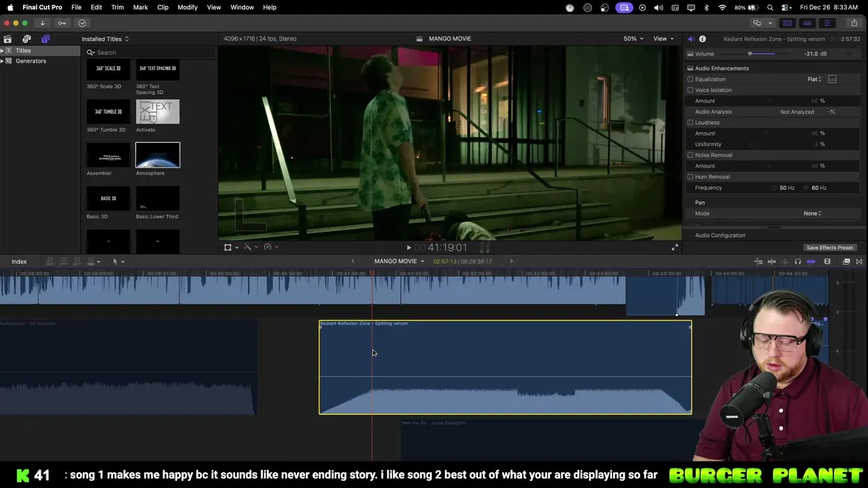Viewport: 868px width, 488px height.
Task: Toggle the Timeline panel visibility icon
Action: click(x=807, y=23)
